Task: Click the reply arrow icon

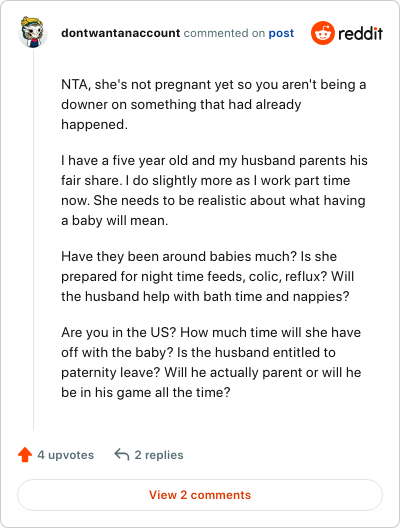Action: [122, 454]
